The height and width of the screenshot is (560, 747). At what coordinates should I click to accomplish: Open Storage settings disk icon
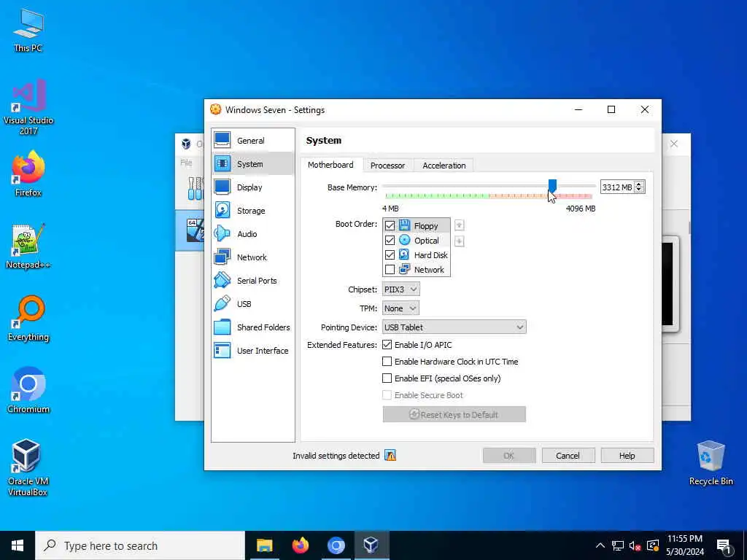tap(222, 210)
